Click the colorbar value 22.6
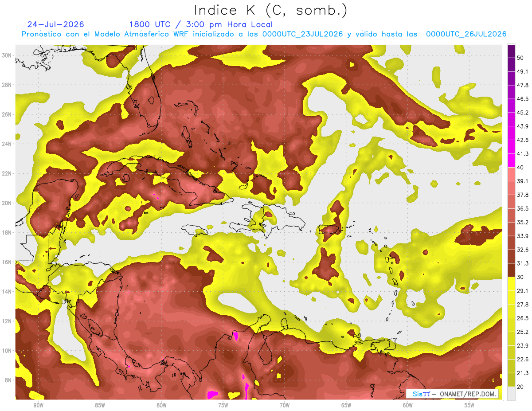 tap(523, 359)
